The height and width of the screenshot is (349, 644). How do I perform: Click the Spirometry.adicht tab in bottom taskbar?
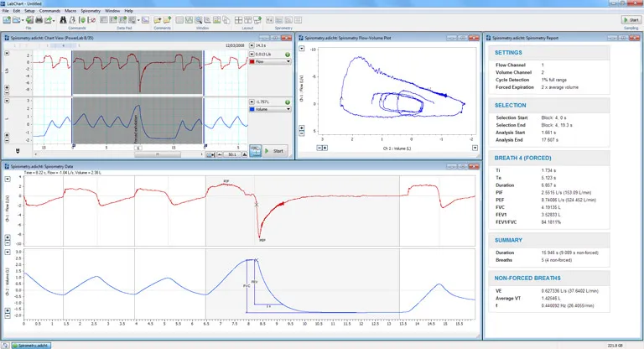click(x=33, y=344)
